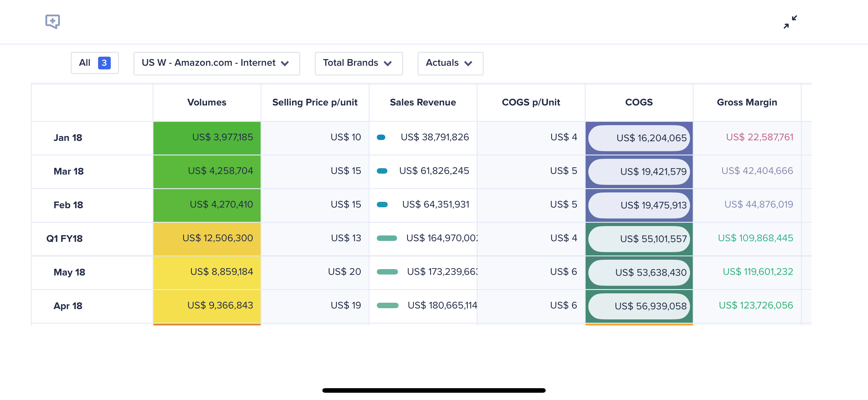Select the Gross Margin column header
Viewport: 868px width, 400px height.
coord(746,102)
